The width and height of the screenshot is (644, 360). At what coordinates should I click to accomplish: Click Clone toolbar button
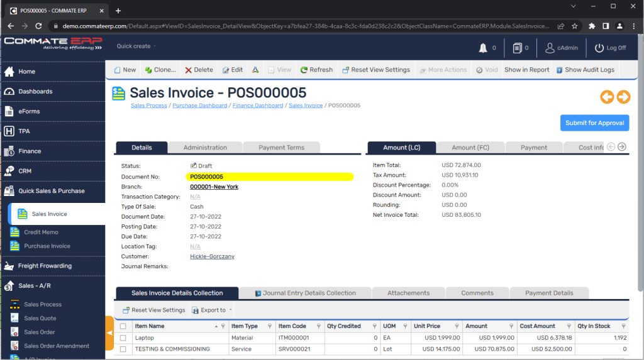coord(160,70)
